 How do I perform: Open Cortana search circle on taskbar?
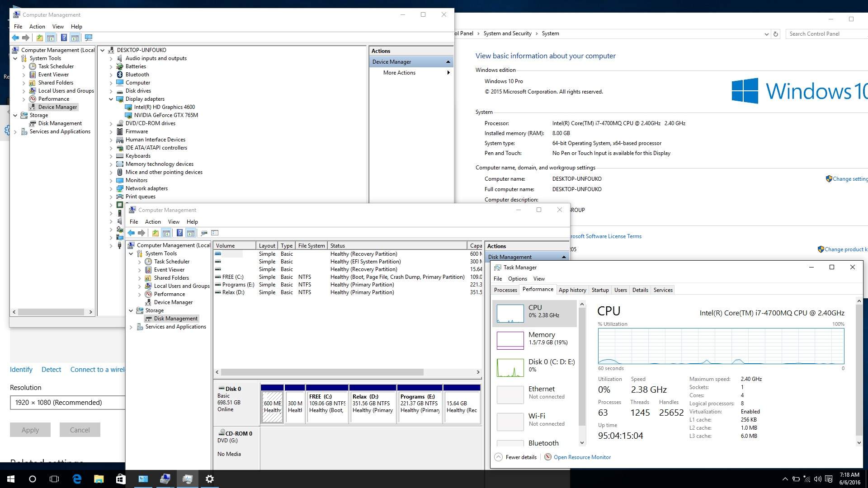[x=33, y=479]
